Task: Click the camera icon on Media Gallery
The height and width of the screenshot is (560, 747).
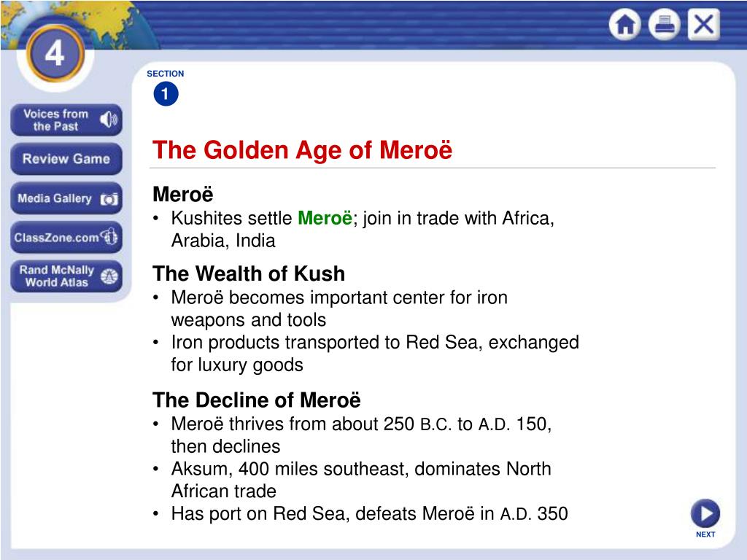Action: click(x=109, y=199)
